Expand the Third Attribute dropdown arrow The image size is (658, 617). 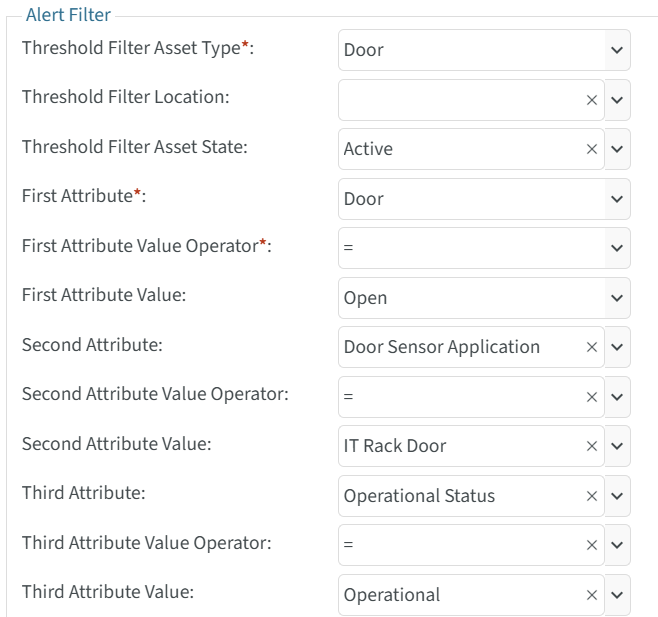(x=617, y=496)
